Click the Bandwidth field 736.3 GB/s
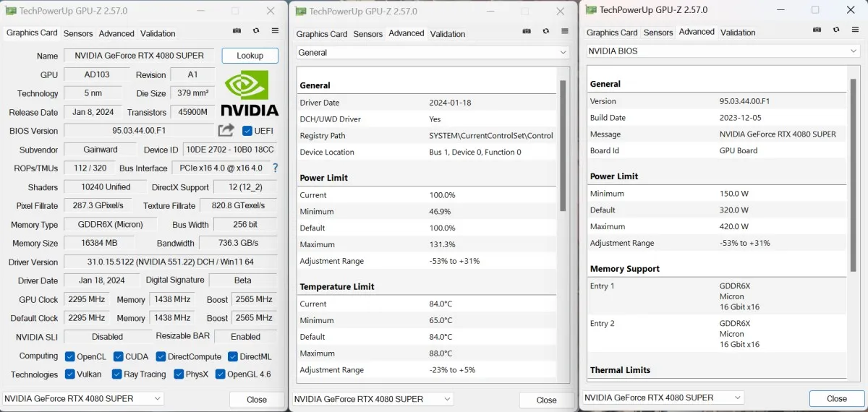 tap(238, 243)
